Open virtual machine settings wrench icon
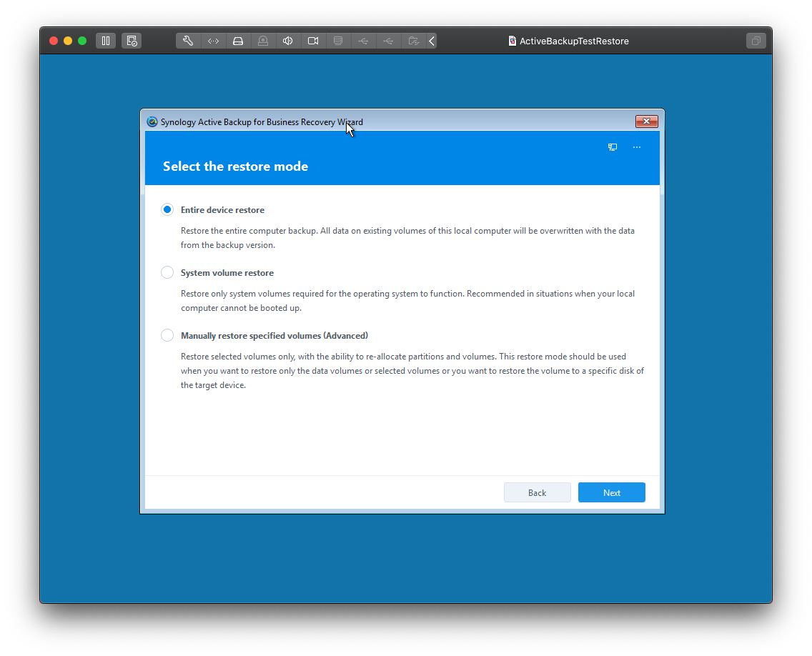This screenshot has width=812, height=656. pyautogui.click(x=188, y=41)
